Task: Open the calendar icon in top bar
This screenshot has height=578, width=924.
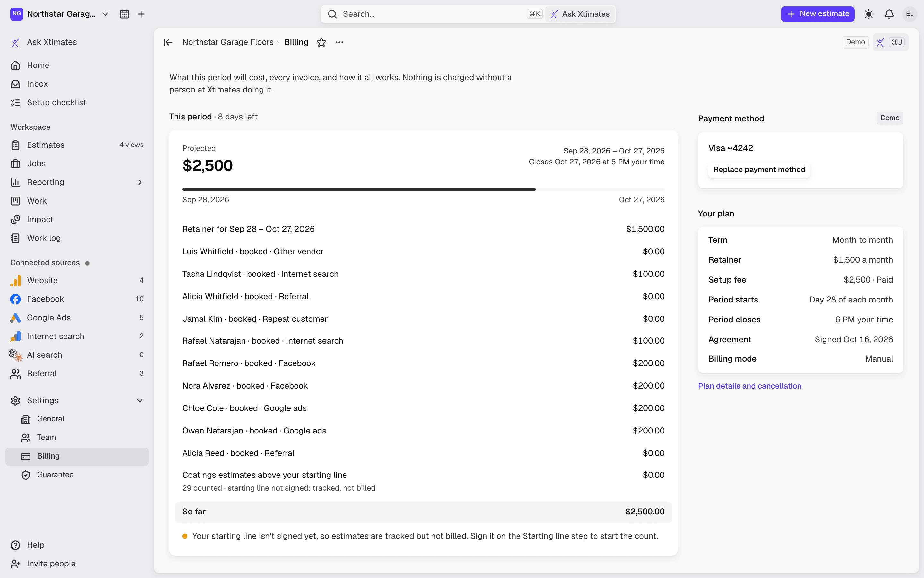Action: [124, 14]
